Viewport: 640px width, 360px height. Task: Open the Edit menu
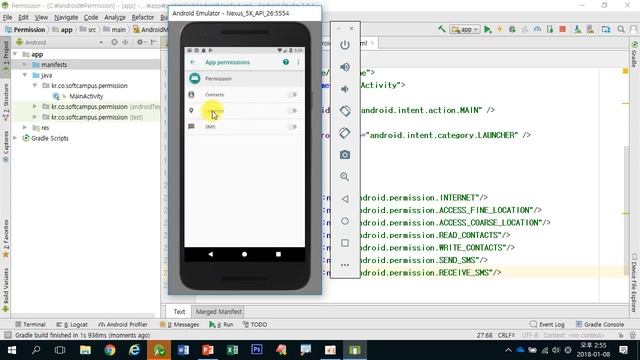pyautogui.click(x=23, y=17)
